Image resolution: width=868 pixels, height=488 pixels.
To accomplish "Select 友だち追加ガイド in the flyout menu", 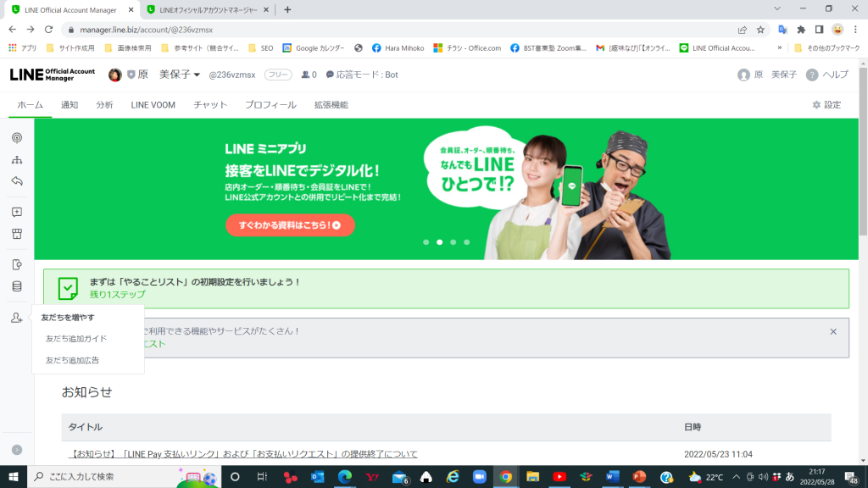I will pos(75,339).
